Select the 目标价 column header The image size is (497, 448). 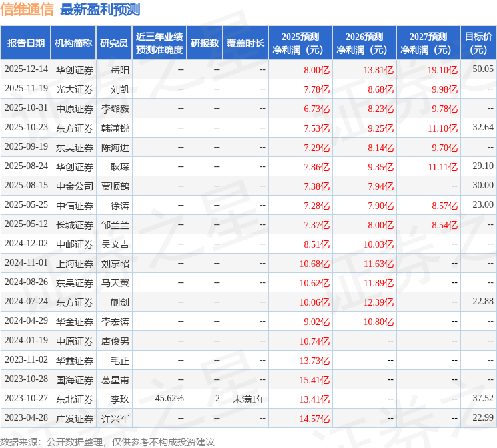click(x=478, y=43)
